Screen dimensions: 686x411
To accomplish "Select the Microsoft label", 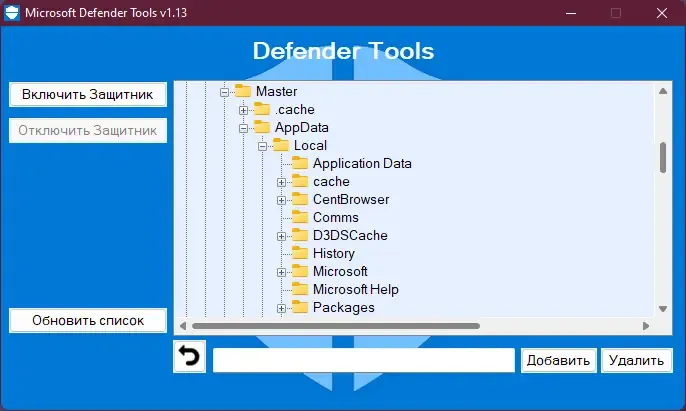I will [x=340, y=271].
